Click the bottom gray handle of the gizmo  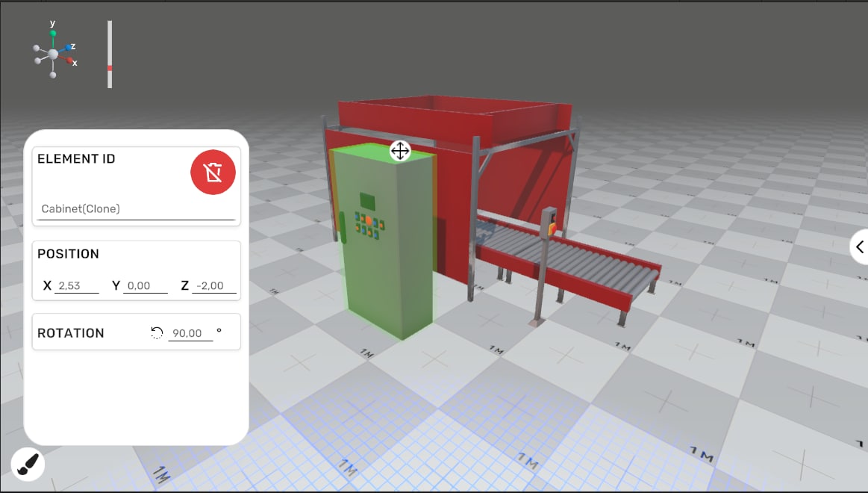[53, 75]
